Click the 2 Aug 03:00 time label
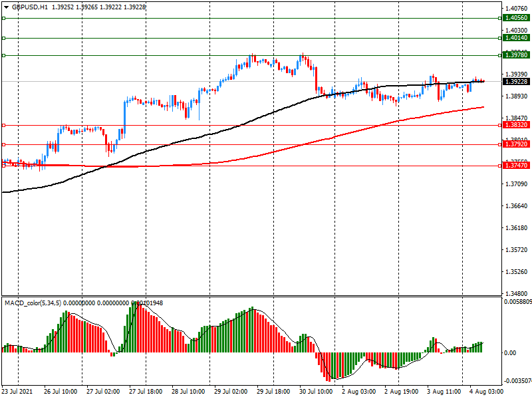The height and width of the screenshot is (399, 532). point(358,392)
